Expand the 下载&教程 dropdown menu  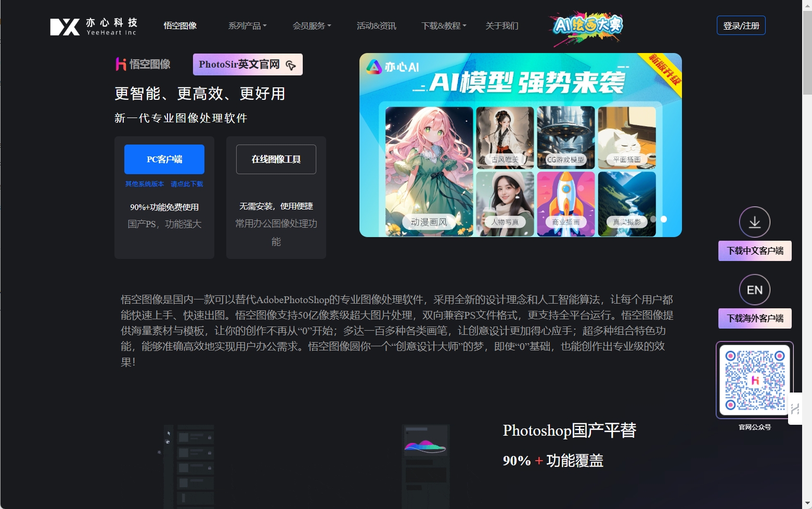coord(444,26)
